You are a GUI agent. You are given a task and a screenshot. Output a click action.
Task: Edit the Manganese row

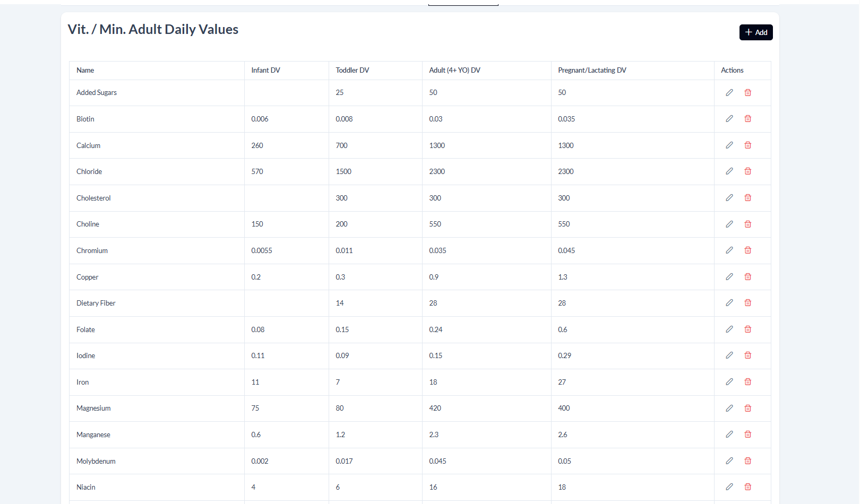(729, 435)
